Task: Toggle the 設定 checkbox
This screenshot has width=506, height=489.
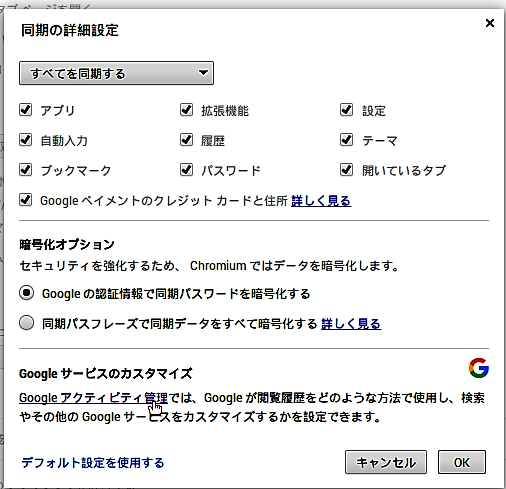Action: [346, 110]
